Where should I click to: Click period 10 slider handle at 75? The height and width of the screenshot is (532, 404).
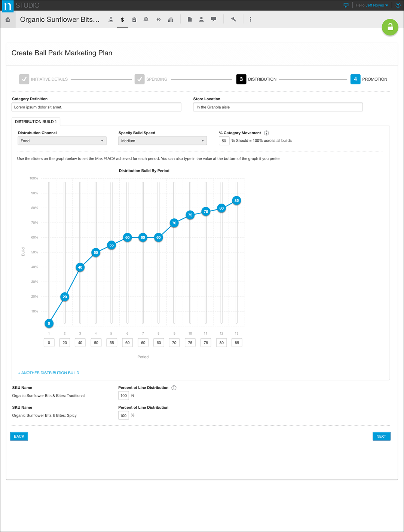(190, 215)
